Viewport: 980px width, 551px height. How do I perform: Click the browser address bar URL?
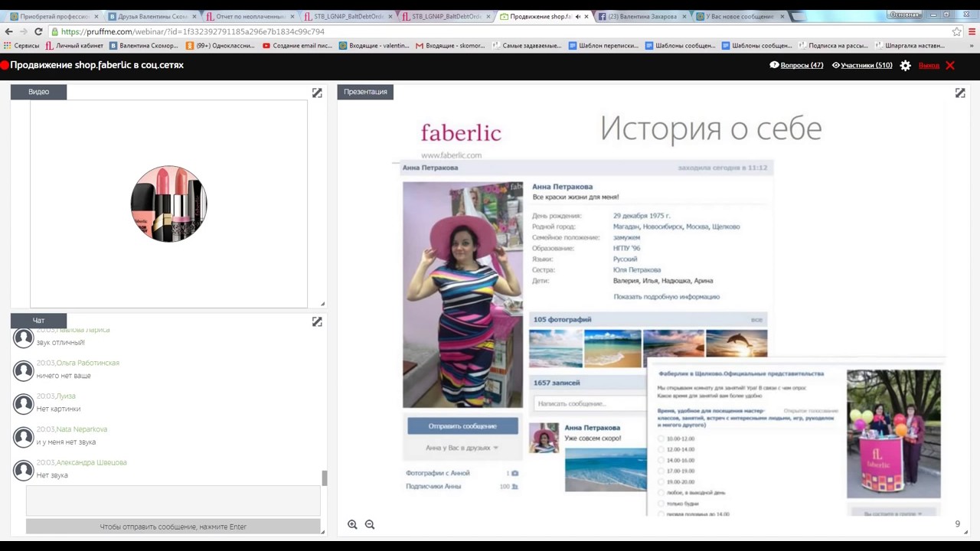(x=192, y=31)
